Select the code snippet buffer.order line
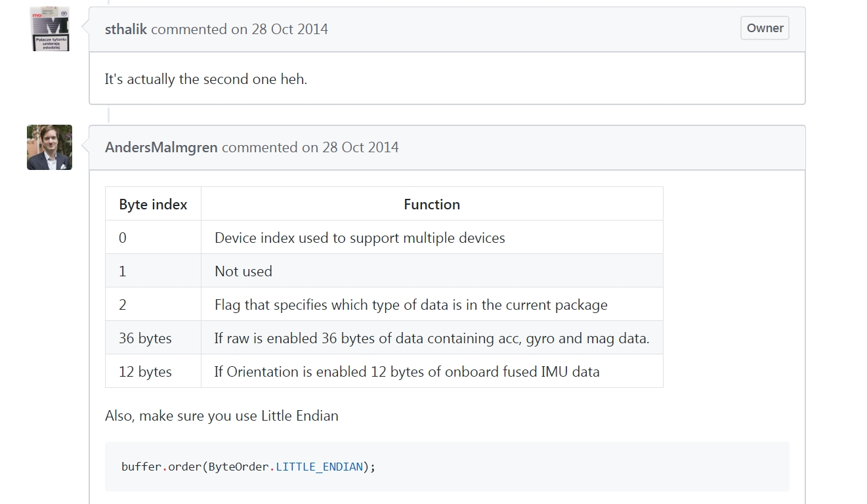 (247, 466)
